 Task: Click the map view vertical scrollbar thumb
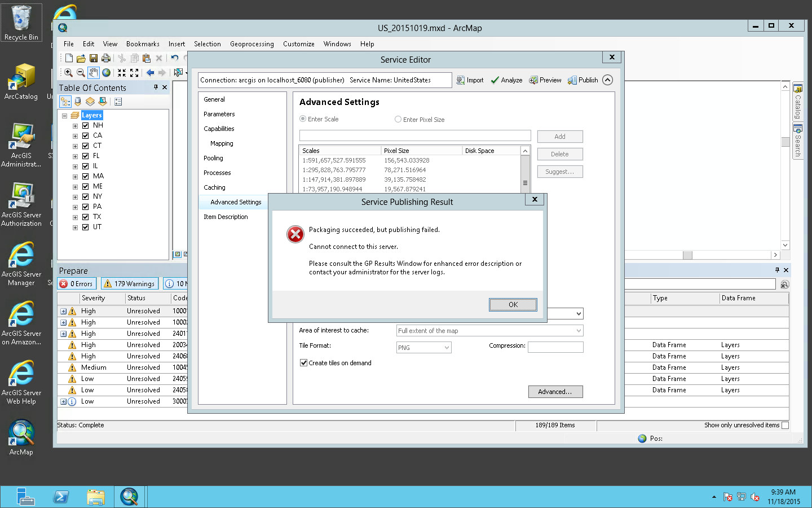click(x=785, y=142)
